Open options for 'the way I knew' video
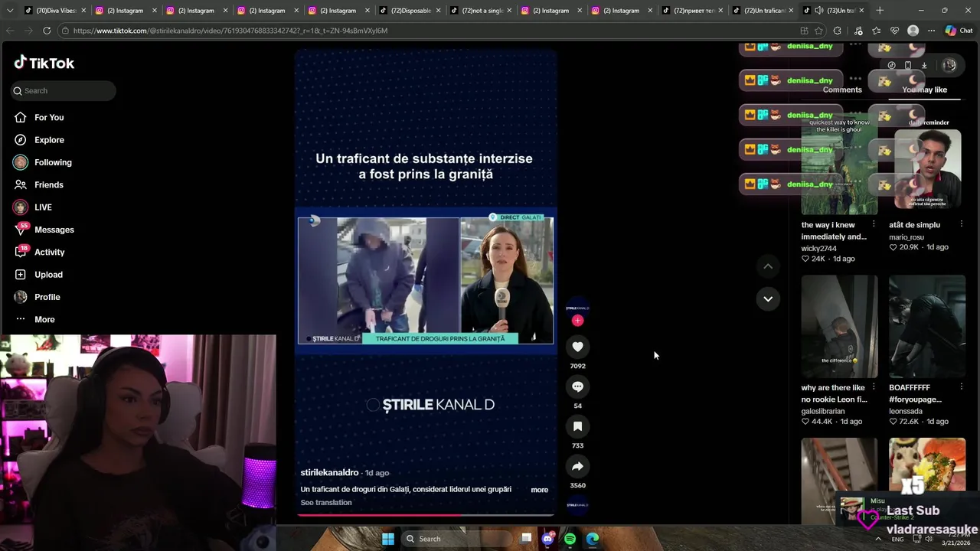This screenshot has width=980, height=551. tap(874, 224)
